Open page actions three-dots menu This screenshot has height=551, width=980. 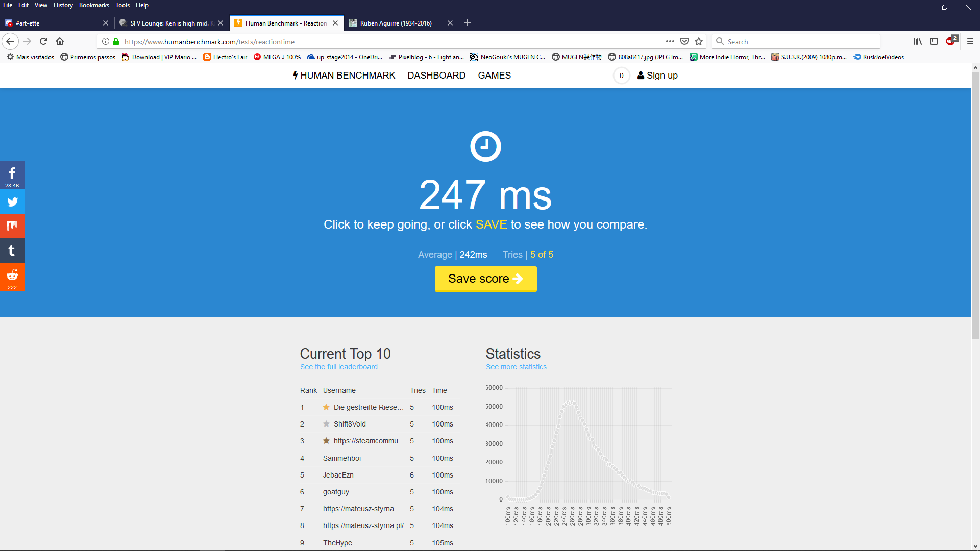pos(670,41)
